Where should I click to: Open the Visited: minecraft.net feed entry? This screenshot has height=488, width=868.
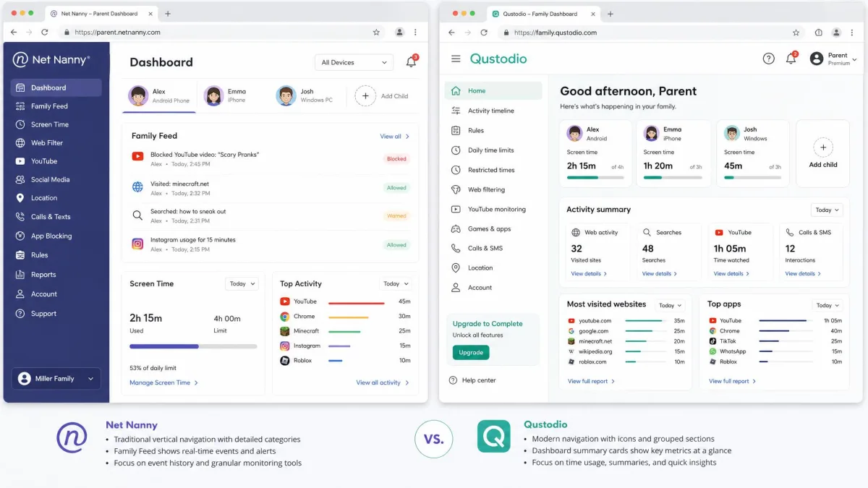[271, 188]
